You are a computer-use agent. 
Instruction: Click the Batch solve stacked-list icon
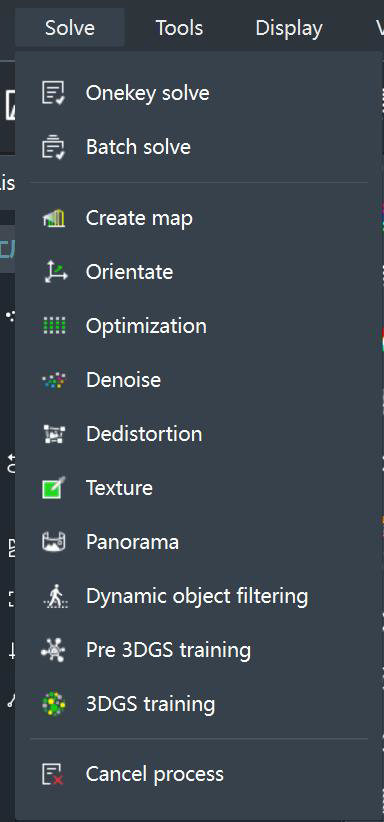point(54,147)
